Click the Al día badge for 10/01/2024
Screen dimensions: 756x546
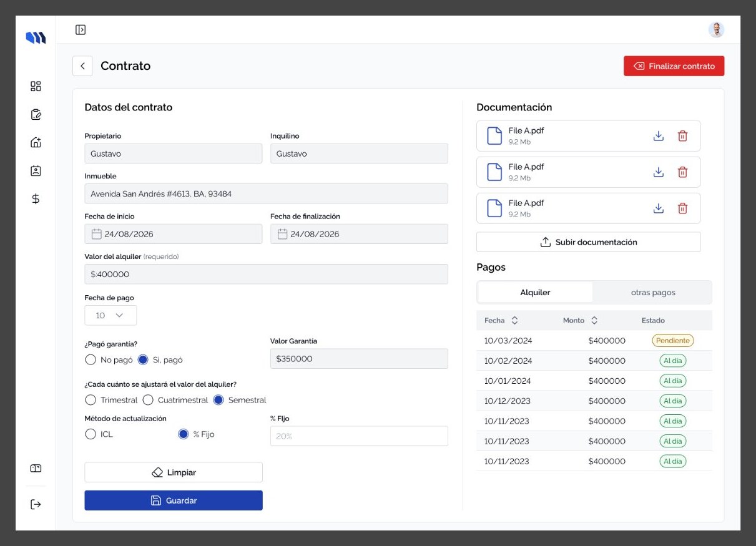coord(673,381)
